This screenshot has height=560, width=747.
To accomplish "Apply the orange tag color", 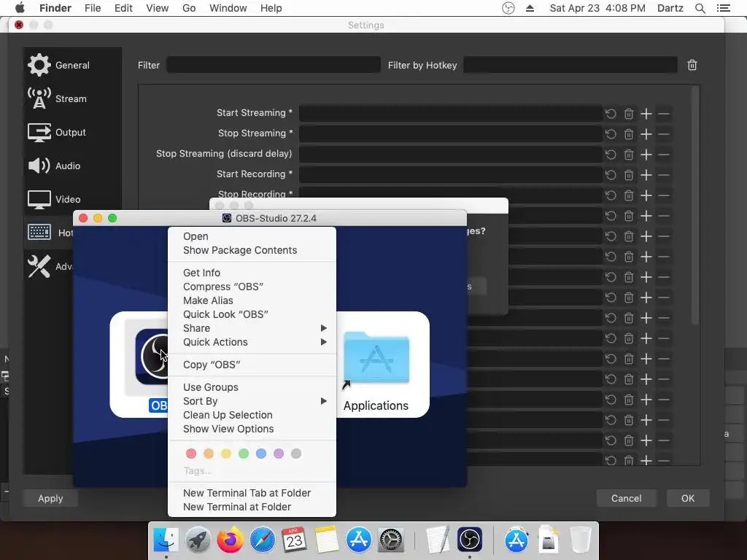I will [x=209, y=454].
